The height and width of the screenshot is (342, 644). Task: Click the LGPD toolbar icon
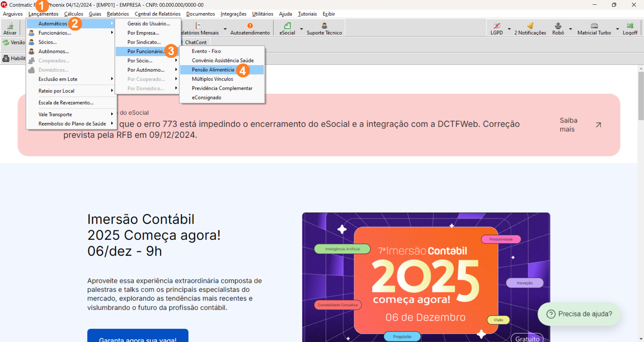point(497,26)
